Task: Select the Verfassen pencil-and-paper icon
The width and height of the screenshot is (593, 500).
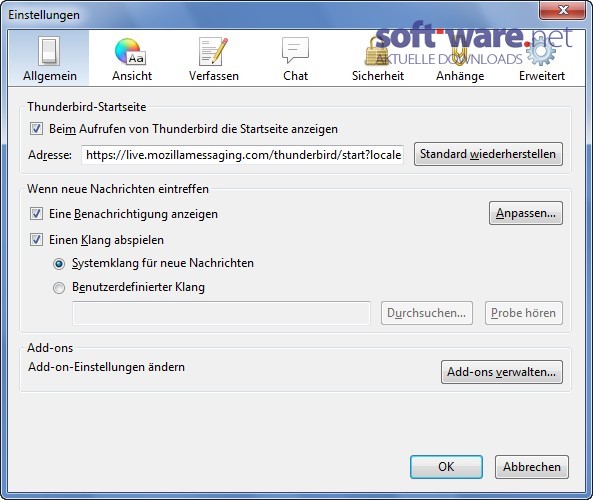Action: point(213,51)
